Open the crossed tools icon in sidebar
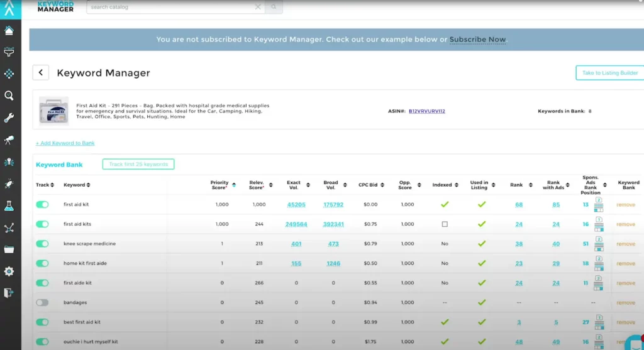 9,228
